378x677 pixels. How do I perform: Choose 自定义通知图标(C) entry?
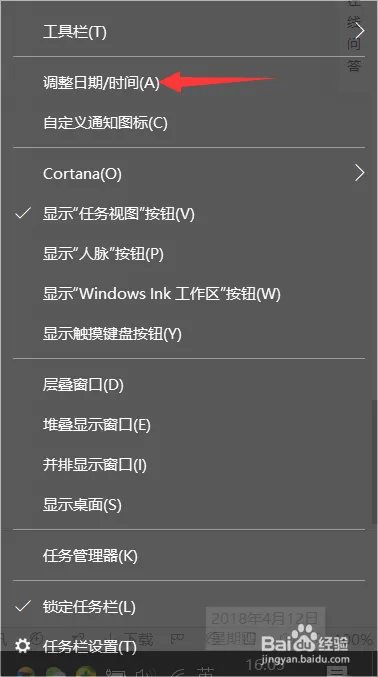point(105,123)
